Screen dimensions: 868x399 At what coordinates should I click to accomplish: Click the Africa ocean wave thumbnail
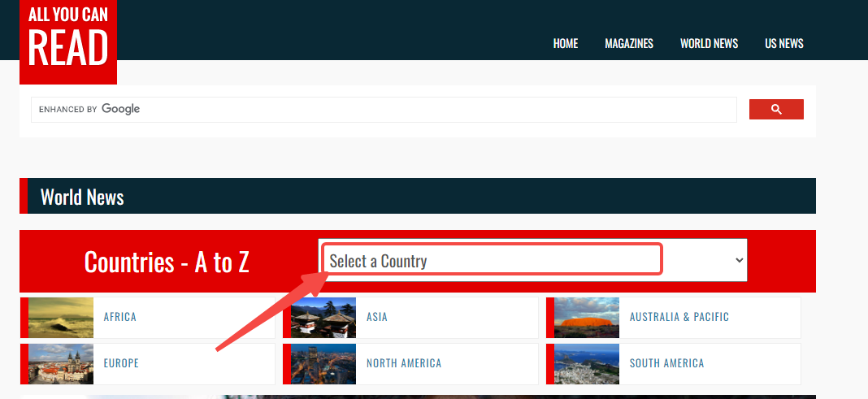click(61, 318)
